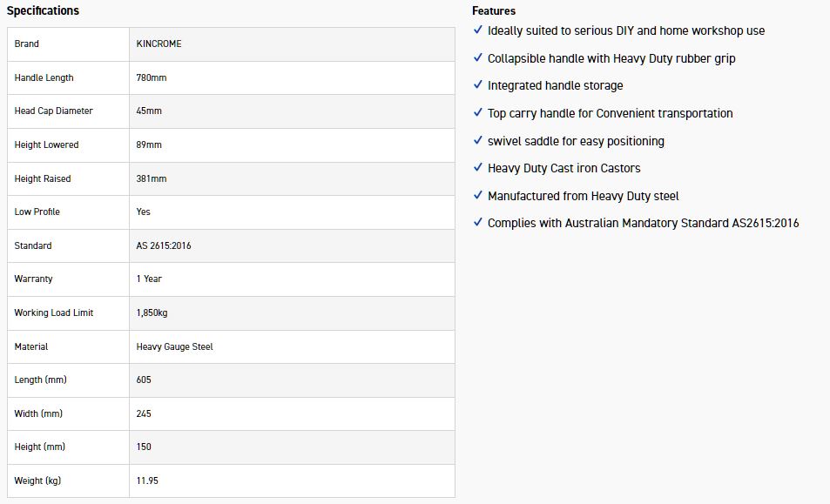Click the 'Head Cap Diameter' row label
830x504 pixels.
pyautogui.click(x=54, y=111)
